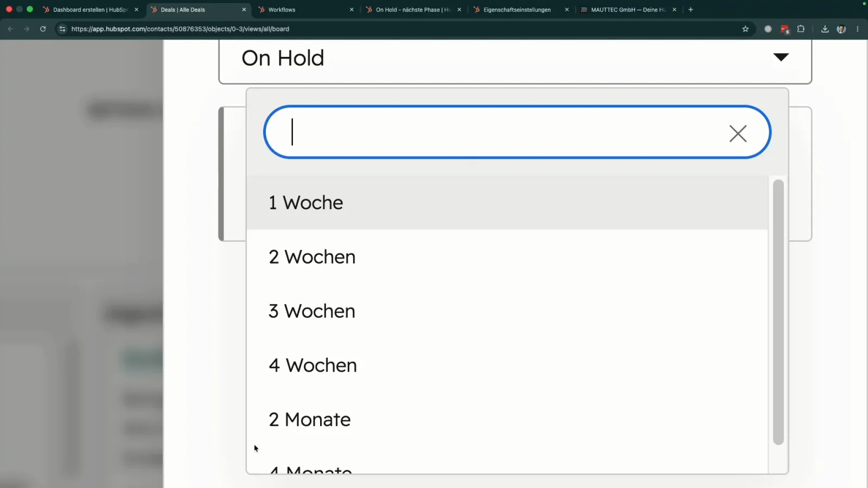Pick the "3 Wochen" option
868x488 pixels.
pos(507,311)
